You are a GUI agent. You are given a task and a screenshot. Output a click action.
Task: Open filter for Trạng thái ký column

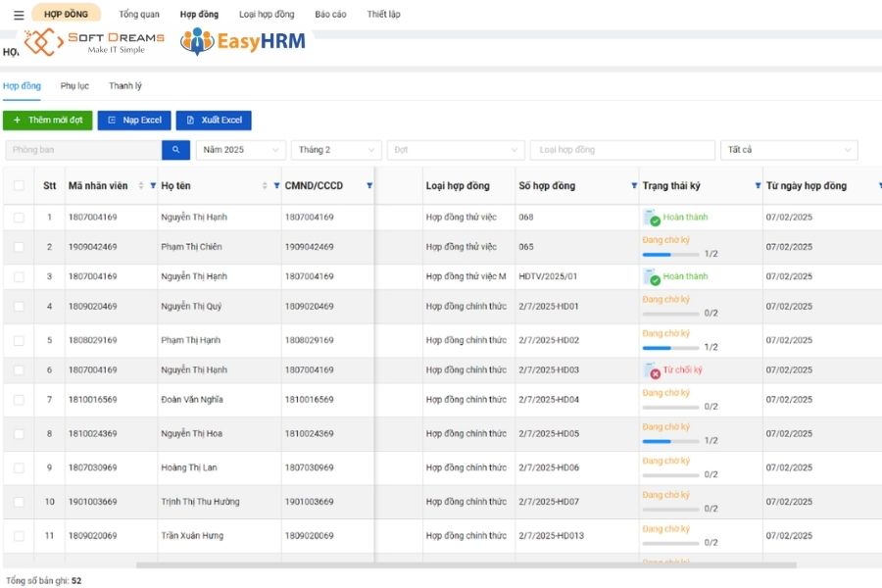[x=758, y=185]
